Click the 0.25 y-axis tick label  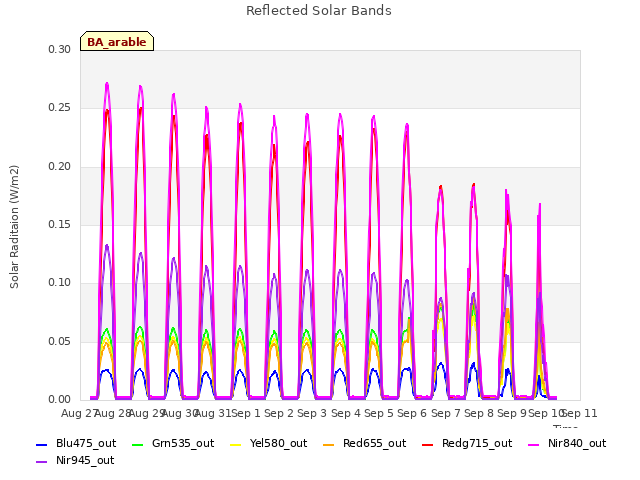pyautogui.click(x=60, y=108)
